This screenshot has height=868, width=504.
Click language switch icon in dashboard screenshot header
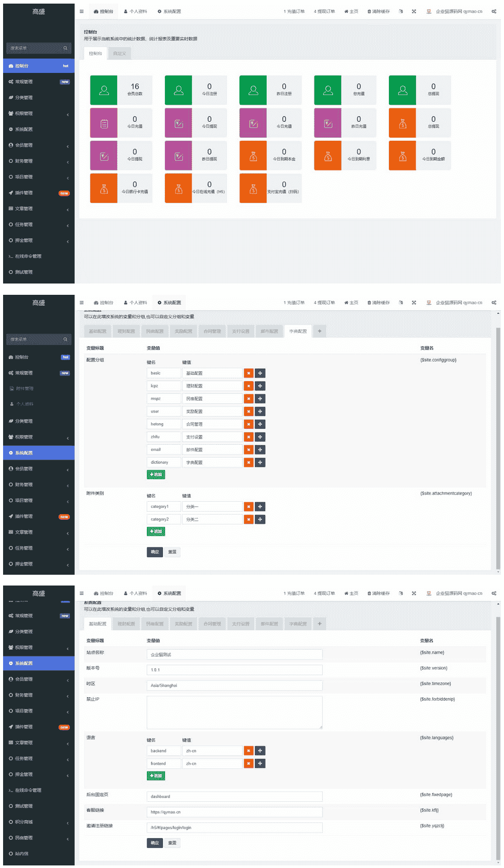401,11
